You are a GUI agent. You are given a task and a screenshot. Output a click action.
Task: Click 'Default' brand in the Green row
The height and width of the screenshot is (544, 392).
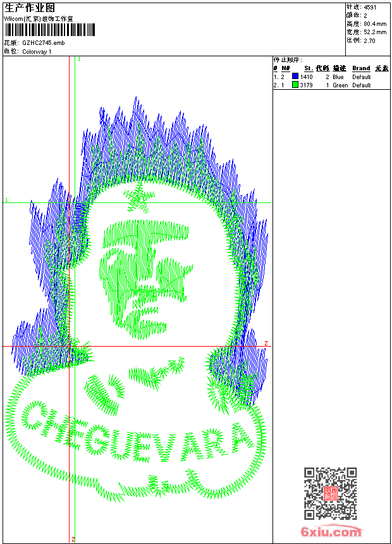click(x=362, y=85)
